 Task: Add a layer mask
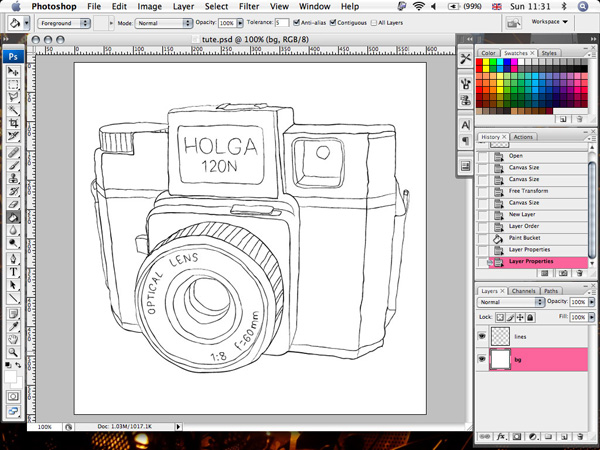517,437
